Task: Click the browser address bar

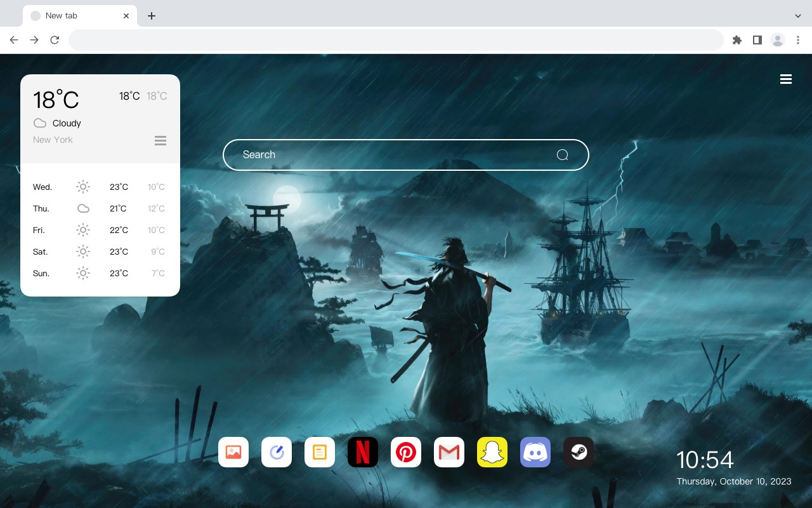Action: click(x=396, y=40)
